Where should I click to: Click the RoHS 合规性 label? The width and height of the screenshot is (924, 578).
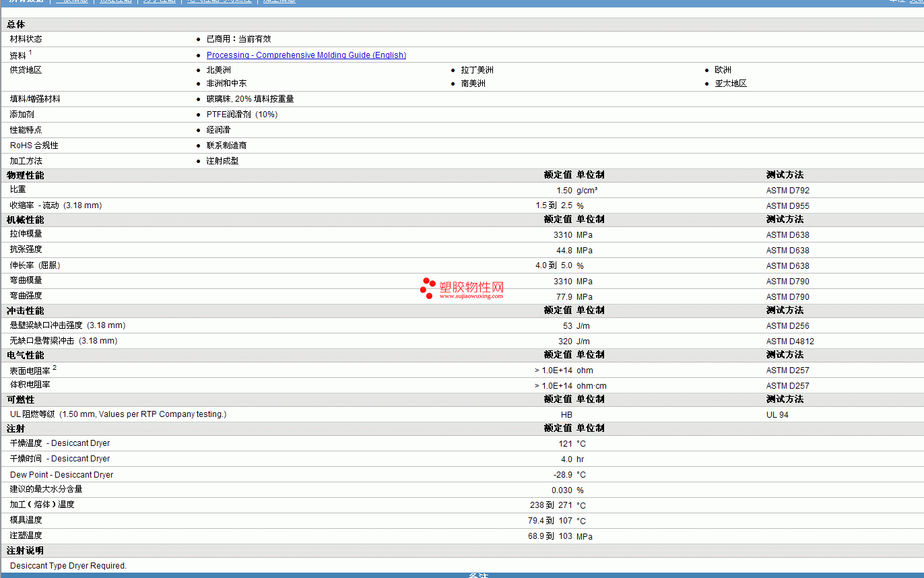[34, 146]
